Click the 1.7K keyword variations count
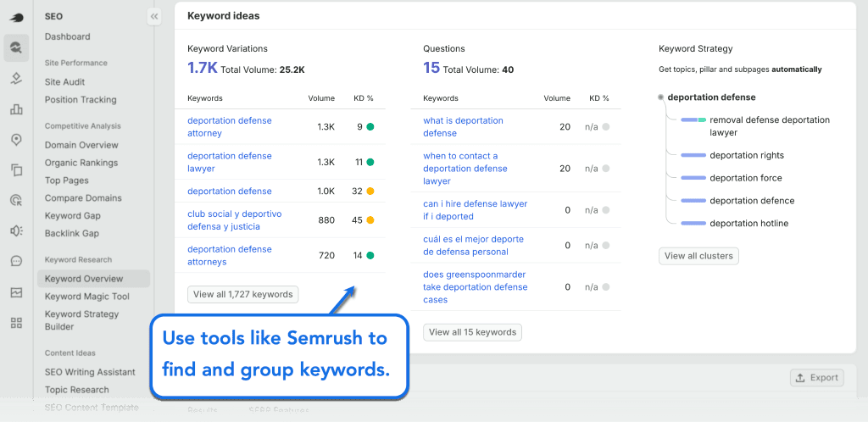The width and height of the screenshot is (868, 422). coord(203,69)
